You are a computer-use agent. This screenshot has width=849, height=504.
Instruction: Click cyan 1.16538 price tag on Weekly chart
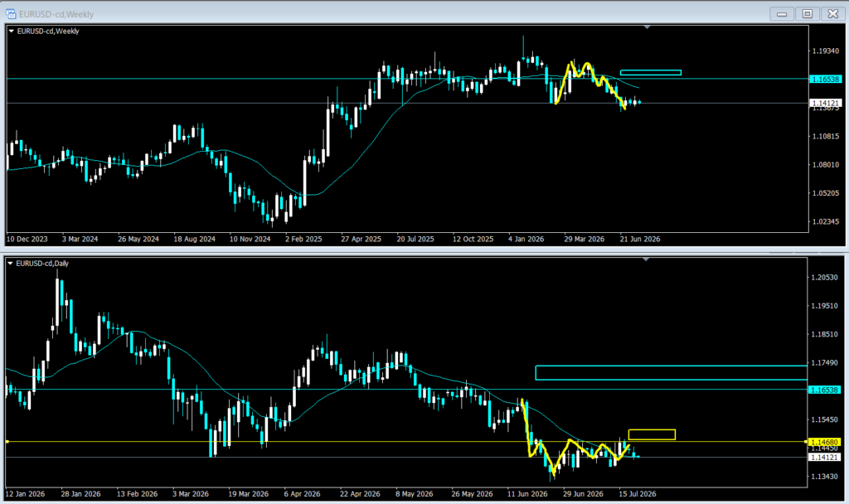click(826, 79)
